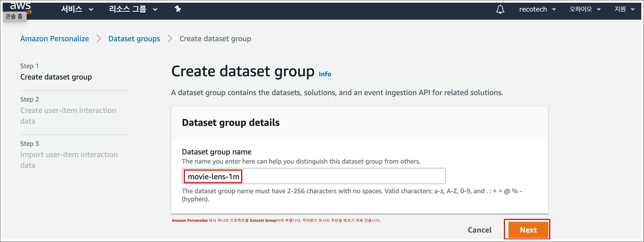The height and width of the screenshot is (242, 644).
Task: Expand the 리소스 그룹 resource groups menu
Action: 133,9
